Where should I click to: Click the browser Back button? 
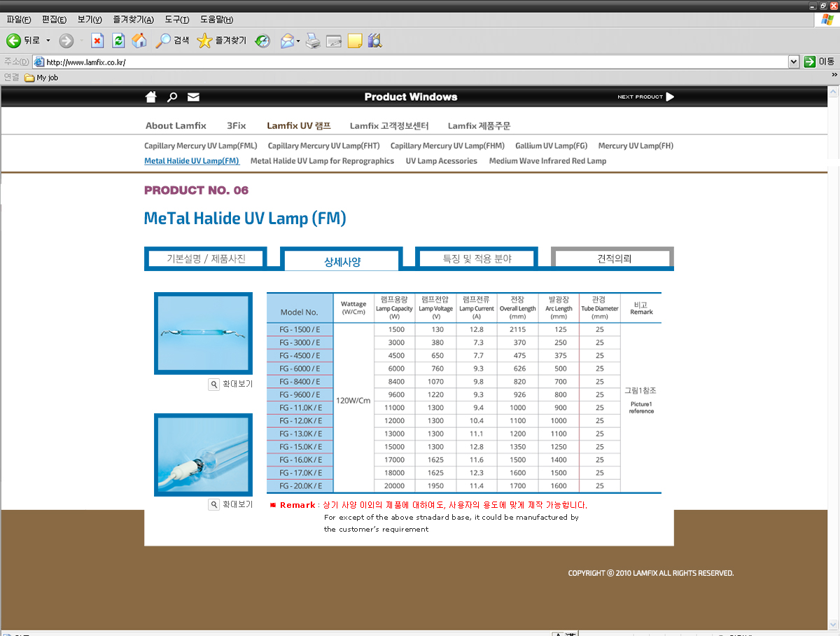(23, 41)
